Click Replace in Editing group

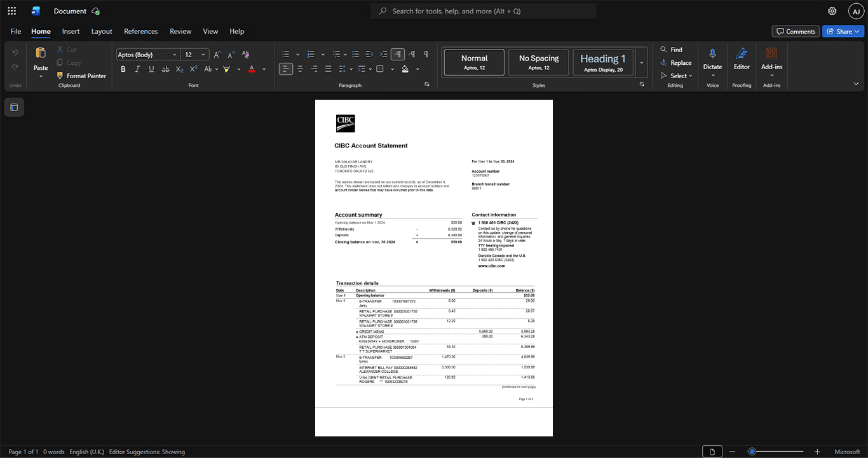[x=675, y=62]
